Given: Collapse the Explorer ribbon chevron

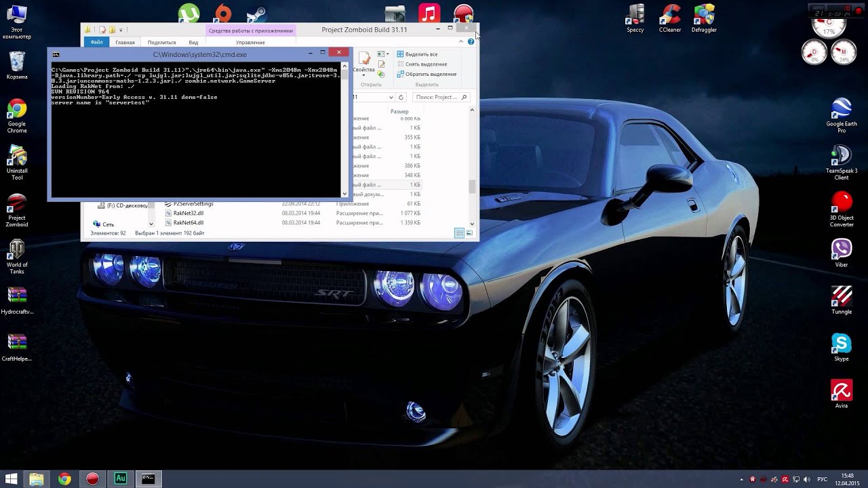Looking at the screenshot, I should 461,42.
